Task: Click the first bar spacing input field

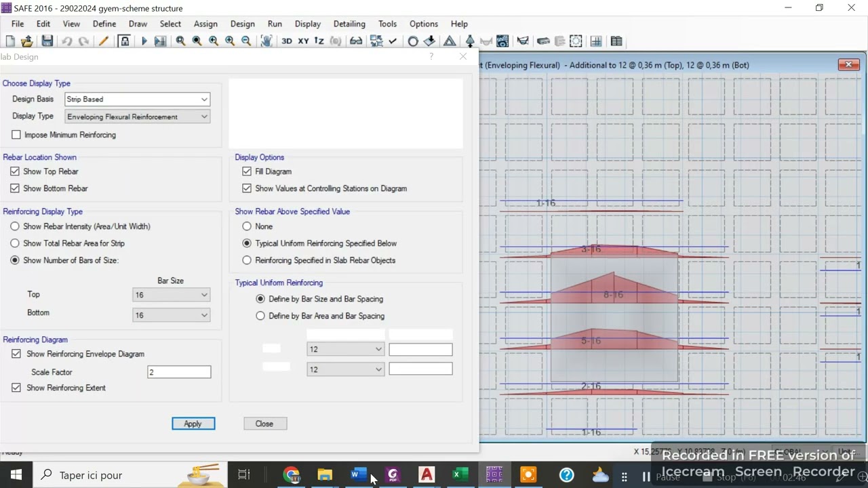Action: point(420,350)
